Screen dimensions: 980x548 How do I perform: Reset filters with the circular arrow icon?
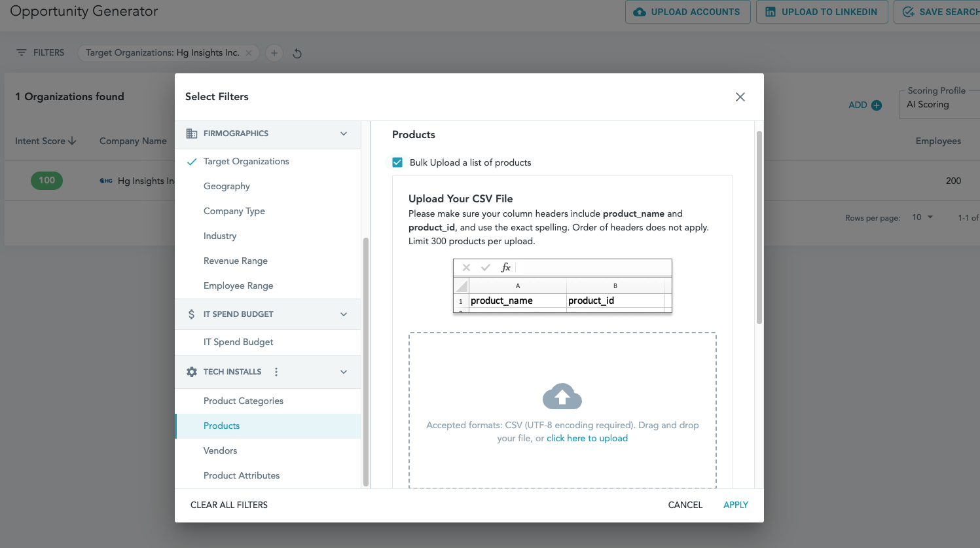(x=297, y=53)
